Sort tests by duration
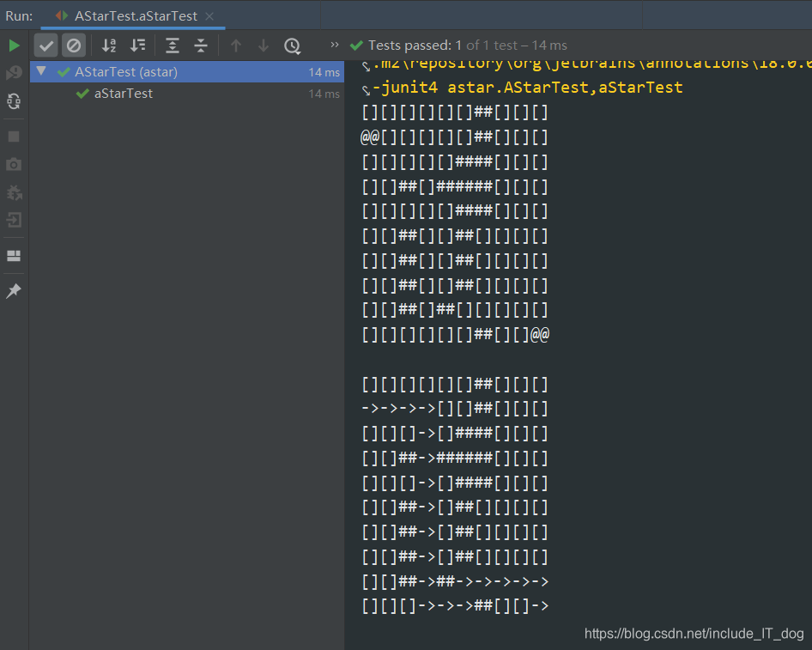Screen dimensions: 812x650 coord(137,46)
